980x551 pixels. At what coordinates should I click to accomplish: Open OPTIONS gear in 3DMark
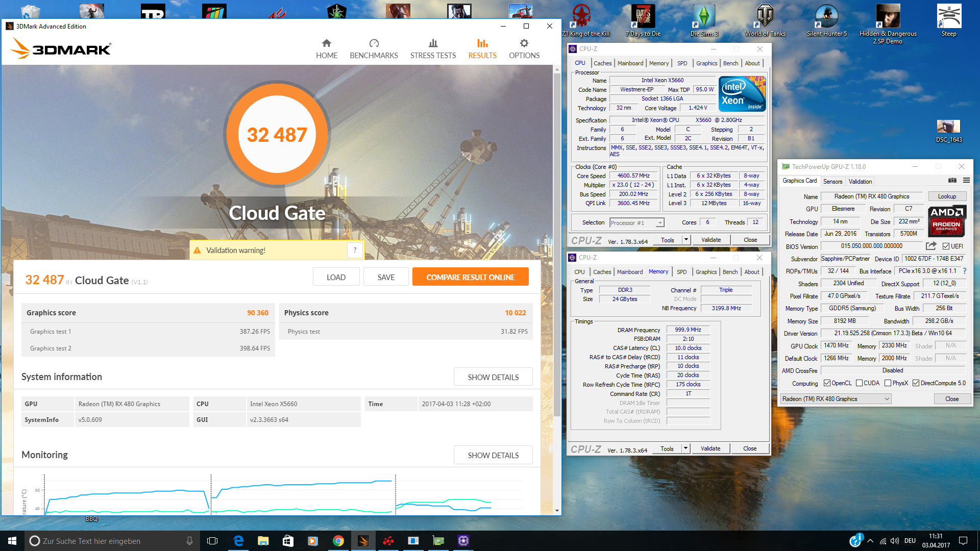coord(524,49)
